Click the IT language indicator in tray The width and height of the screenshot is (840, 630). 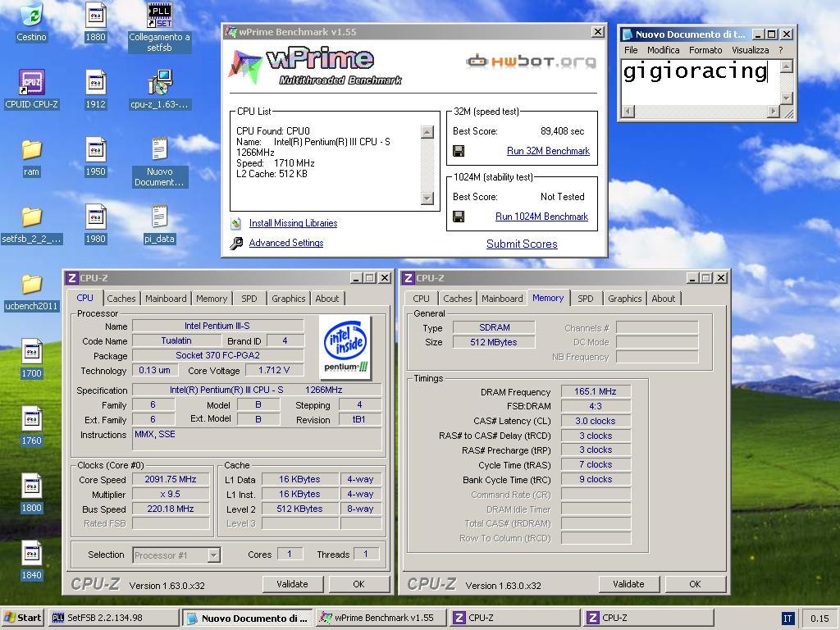pyautogui.click(x=787, y=619)
